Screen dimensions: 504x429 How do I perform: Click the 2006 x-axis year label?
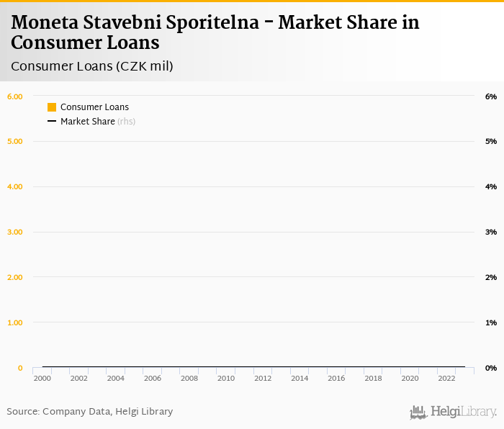(153, 378)
